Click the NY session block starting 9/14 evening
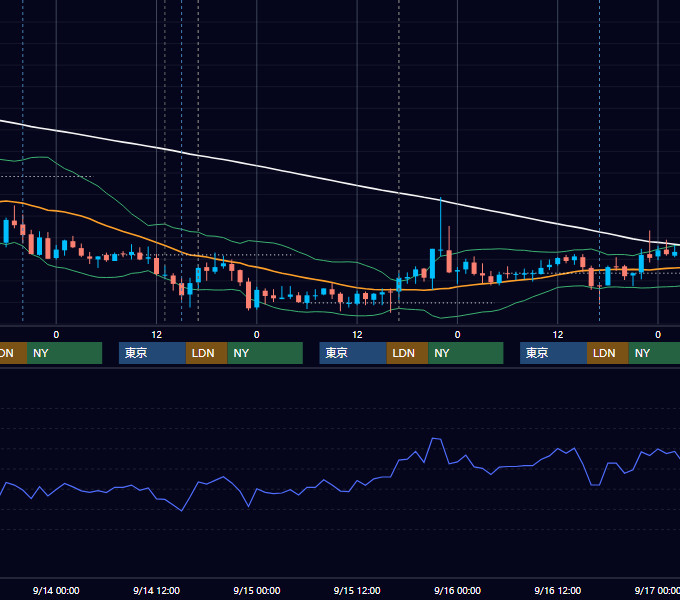 [x=265, y=353]
